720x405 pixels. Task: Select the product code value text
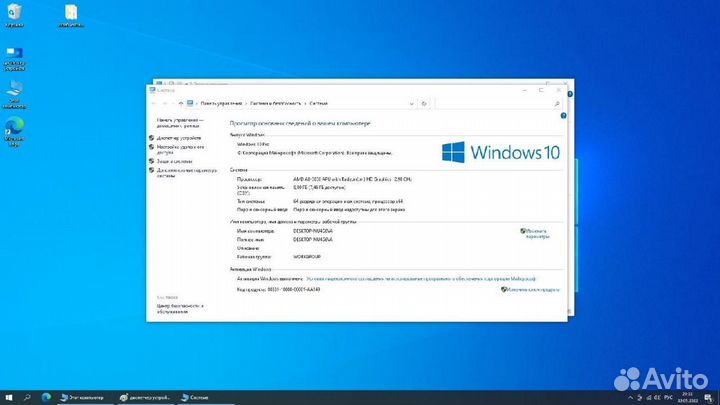(294, 290)
